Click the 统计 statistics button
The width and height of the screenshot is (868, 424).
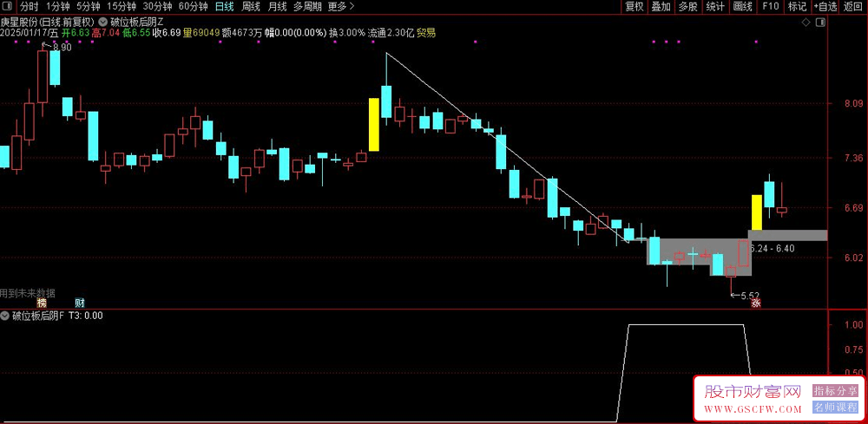click(715, 7)
